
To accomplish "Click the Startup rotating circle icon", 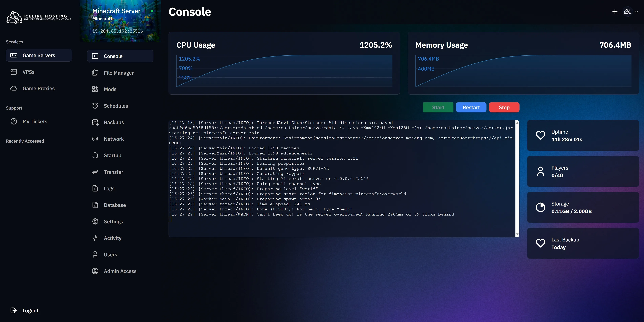I will pos(95,155).
